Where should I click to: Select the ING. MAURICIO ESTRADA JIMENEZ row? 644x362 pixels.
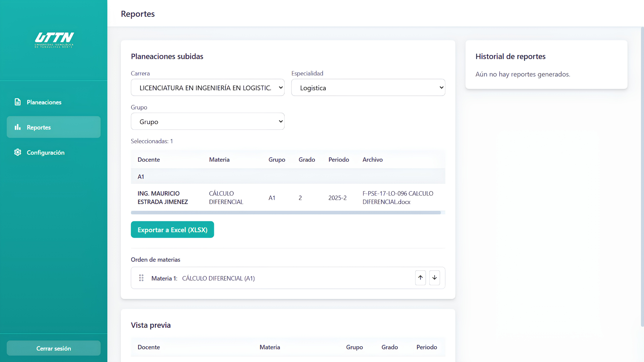[x=288, y=197]
